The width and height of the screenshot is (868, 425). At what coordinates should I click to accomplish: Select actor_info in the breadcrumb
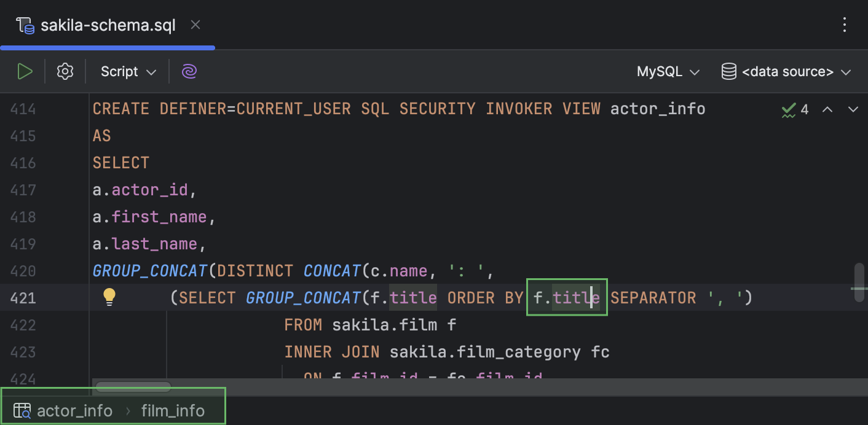pos(75,410)
